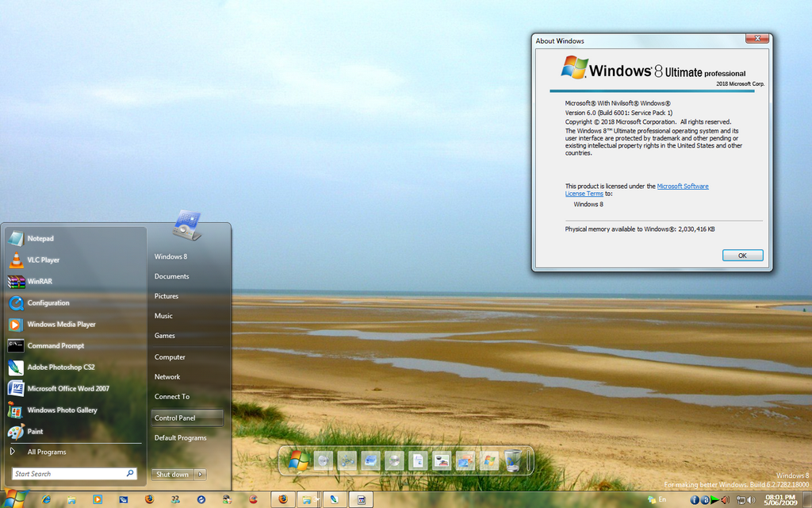Open Control Panel from Start menu
The height and width of the screenshot is (508, 812).
[x=187, y=418]
